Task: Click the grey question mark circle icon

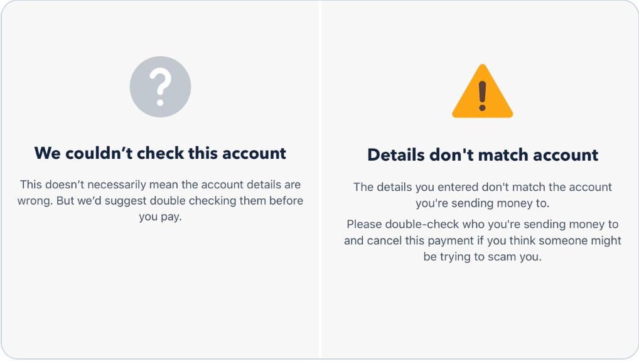Action: pos(160,87)
